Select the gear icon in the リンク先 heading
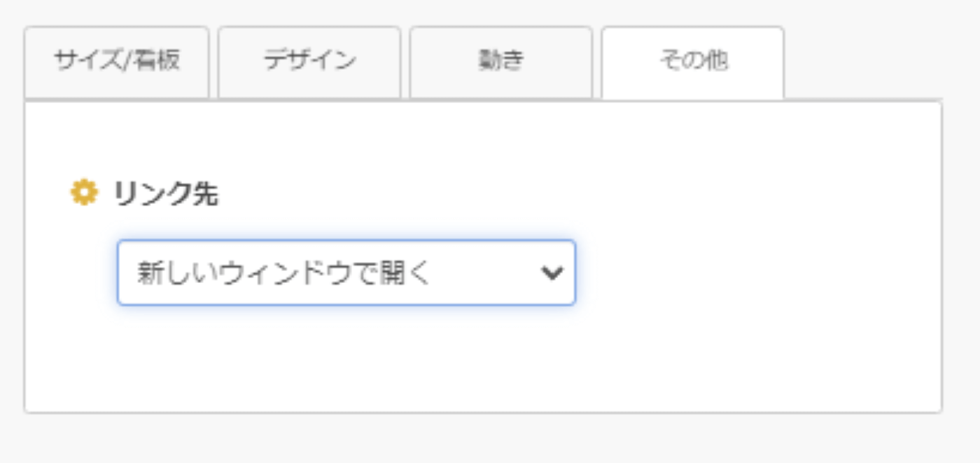The height and width of the screenshot is (463, 980). [x=84, y=193]
